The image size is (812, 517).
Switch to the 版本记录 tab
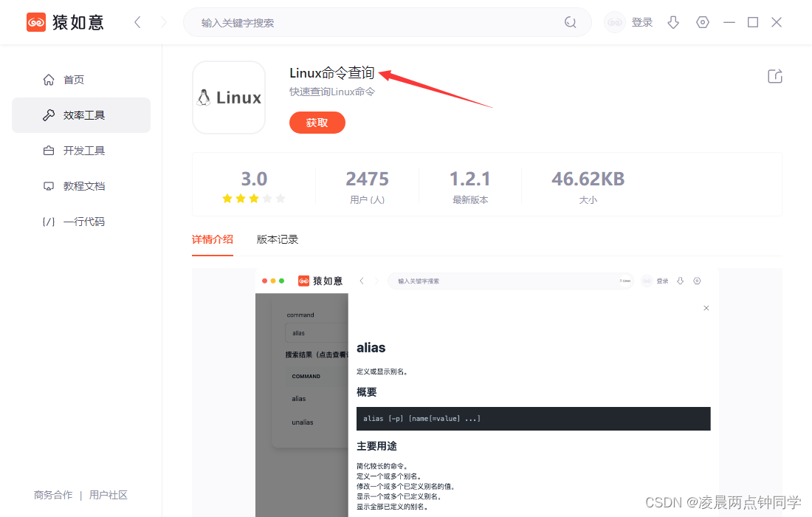click(x=278, y=239)
